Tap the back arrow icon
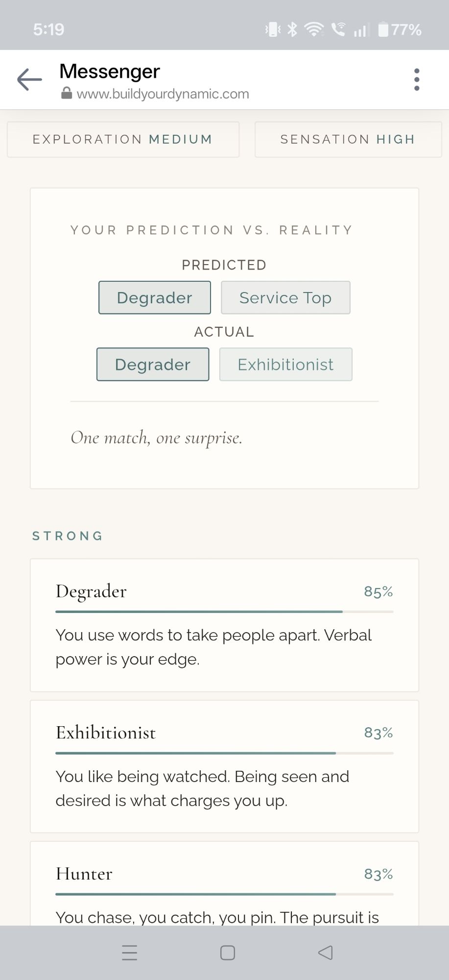Viewport: 449px width, 980px height. 29,79
